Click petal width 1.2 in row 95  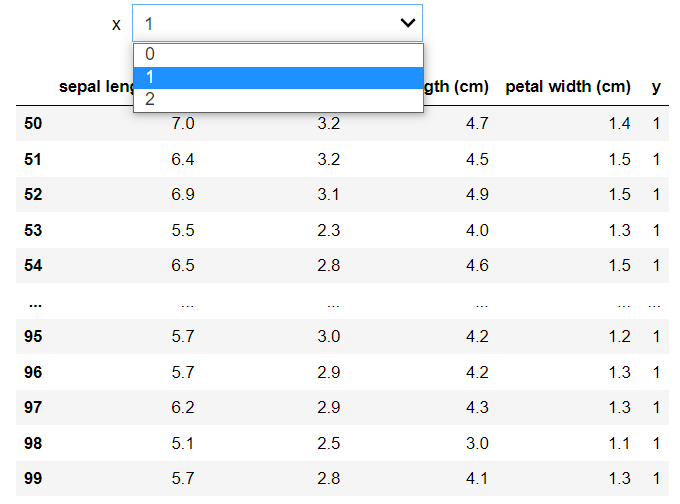point(619,336)
